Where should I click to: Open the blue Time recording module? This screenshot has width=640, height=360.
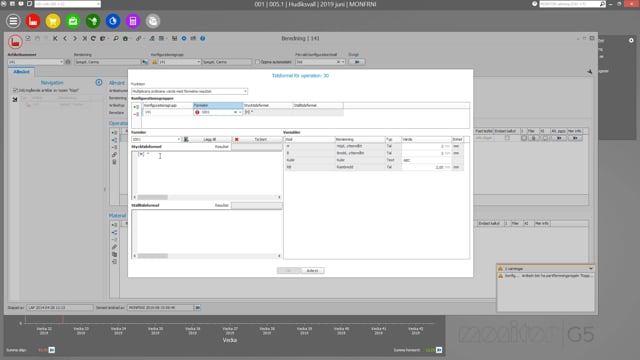click(113, 21)
